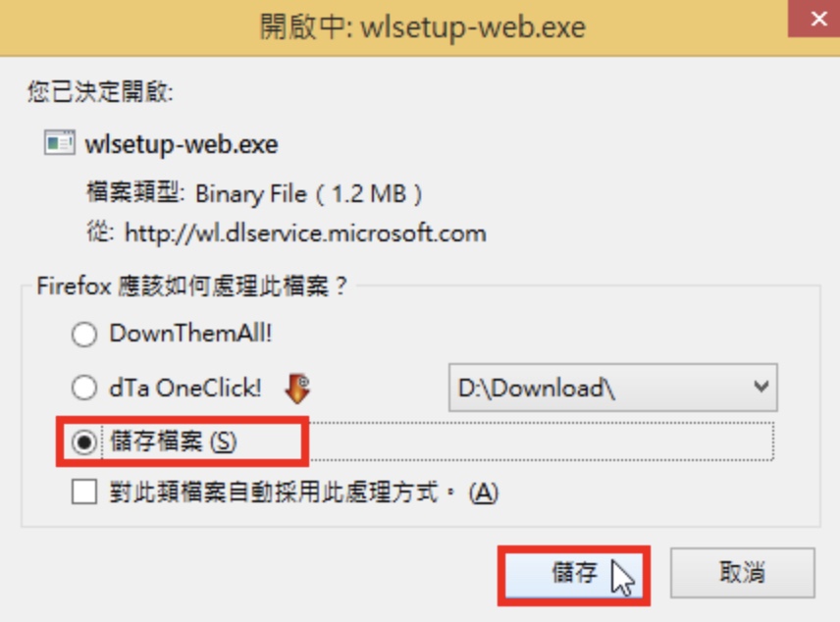Select the 儲存檔案 (S) radio button
Viewport: 840px width, 622px height.
(84, 442)
